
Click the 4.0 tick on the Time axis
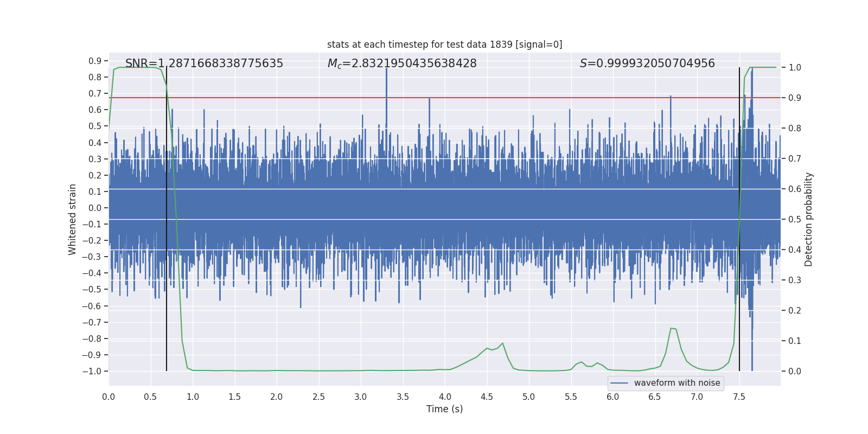(x=445, y=397)
